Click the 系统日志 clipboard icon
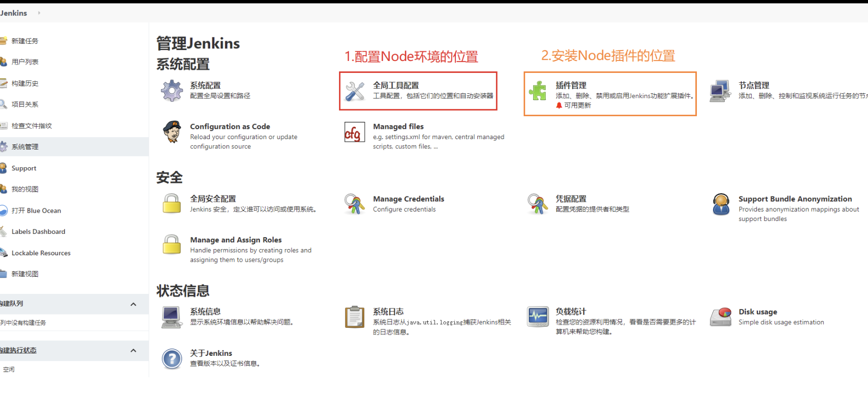 click(355, 317)
